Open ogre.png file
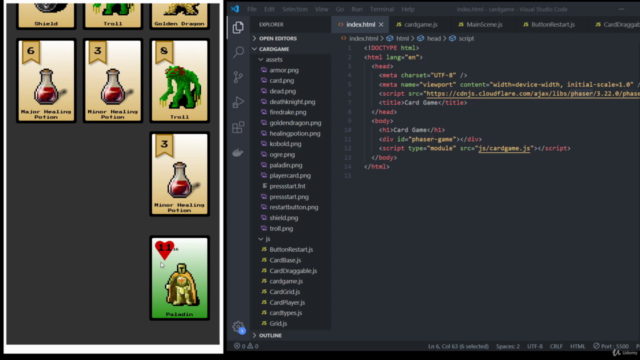This screenshot has width=640, height=360. pyautogui.click(x=282, y=155)
